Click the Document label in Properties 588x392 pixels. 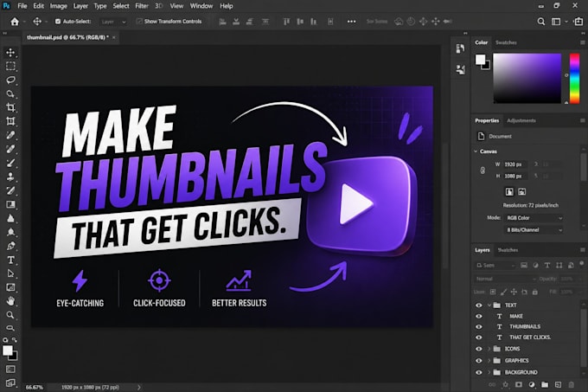[501, 137]
